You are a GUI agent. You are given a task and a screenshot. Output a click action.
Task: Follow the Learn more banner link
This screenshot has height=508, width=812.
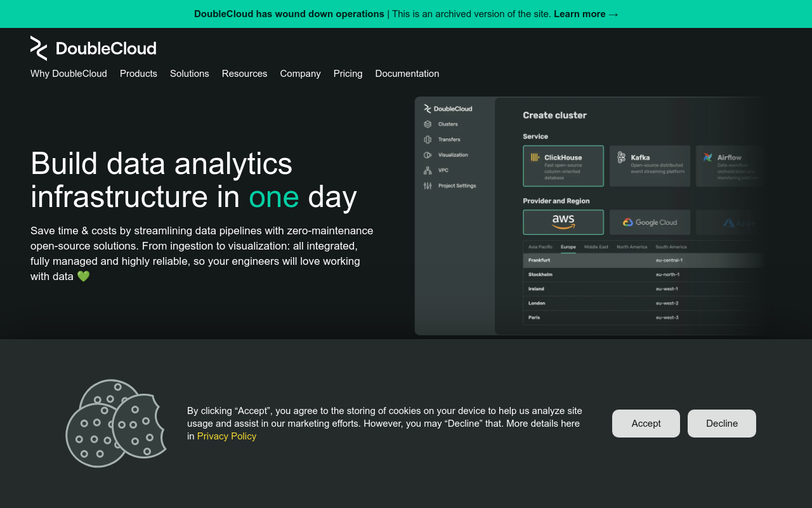tap(586, 14)
